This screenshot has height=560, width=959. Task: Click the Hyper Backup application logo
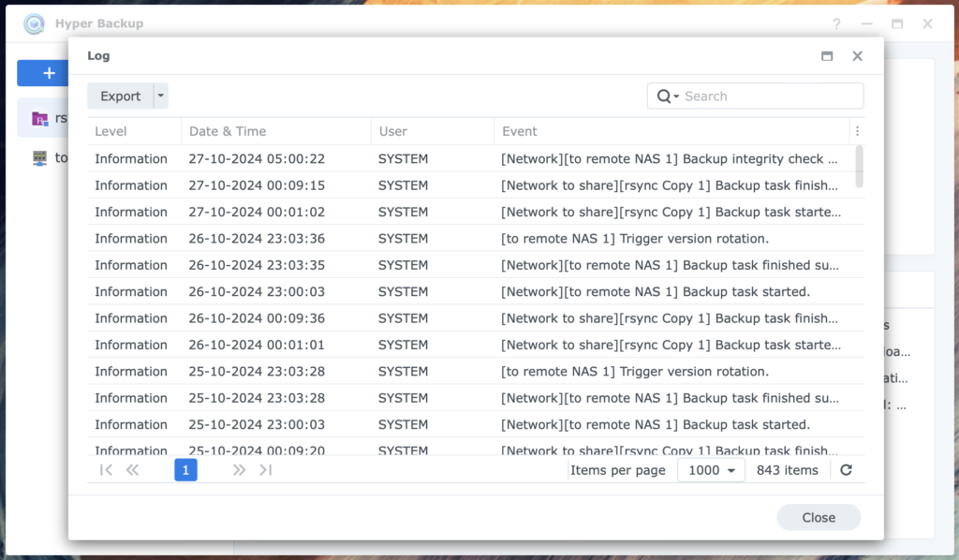(x=34, y=23)
